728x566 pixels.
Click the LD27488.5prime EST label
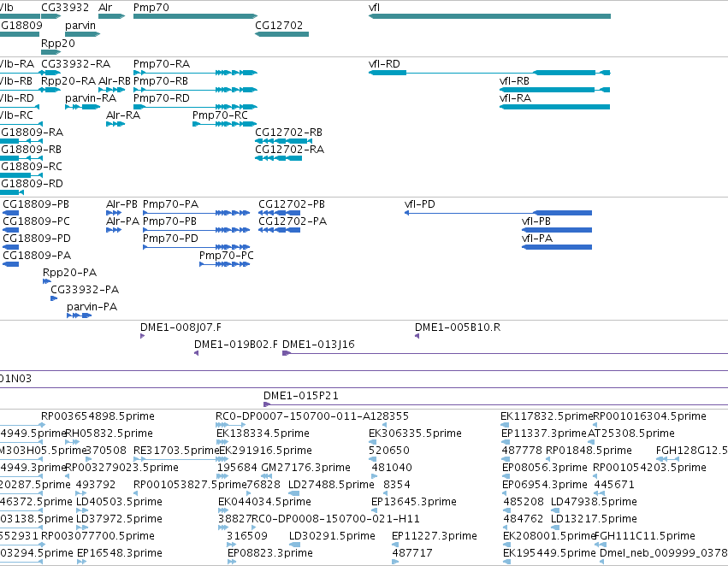click(331, 485)
